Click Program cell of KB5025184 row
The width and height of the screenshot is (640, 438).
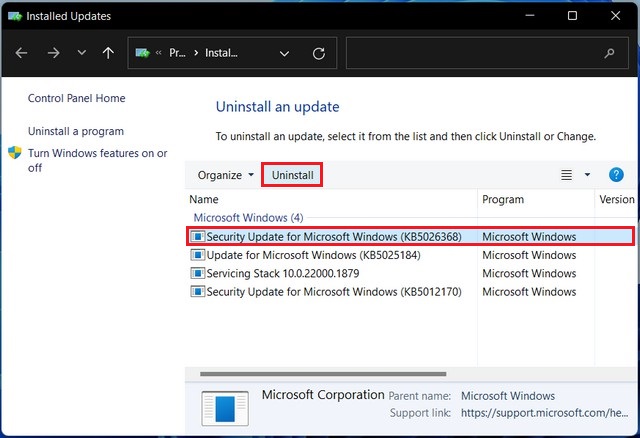(x=529, y=255)
